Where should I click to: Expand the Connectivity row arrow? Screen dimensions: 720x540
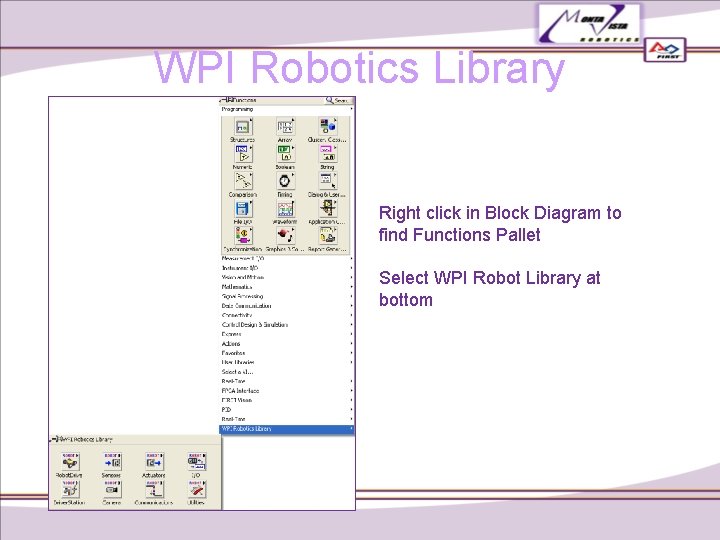click(351, 315)
